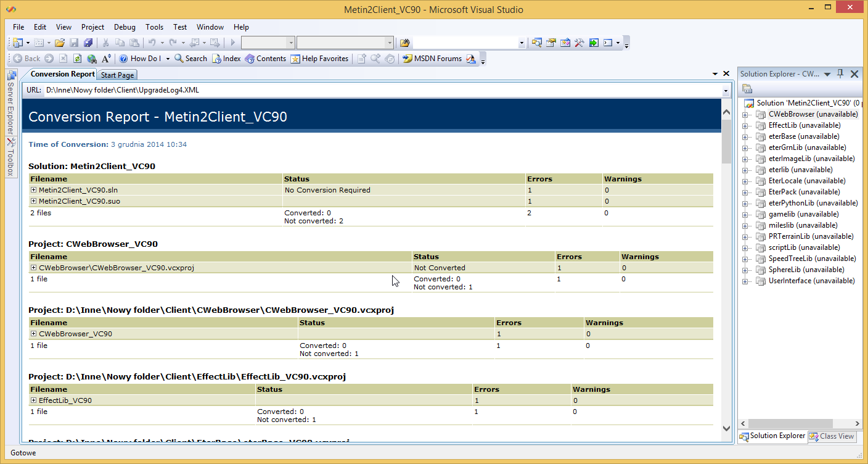868x464 pixels.
Task: Expand the Metin2Client_VC90.sln row
Action: pyautogui.click(x=34, y=190)
